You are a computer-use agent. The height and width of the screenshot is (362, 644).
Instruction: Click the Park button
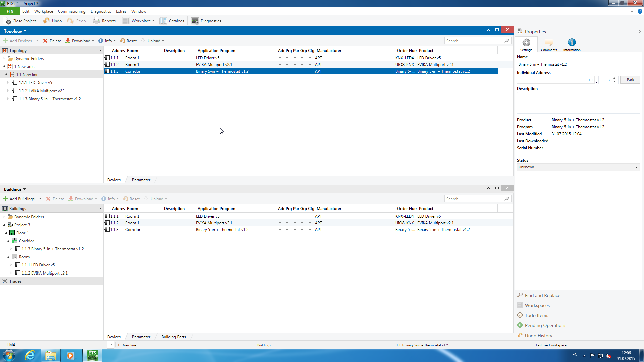click(630, 80)
